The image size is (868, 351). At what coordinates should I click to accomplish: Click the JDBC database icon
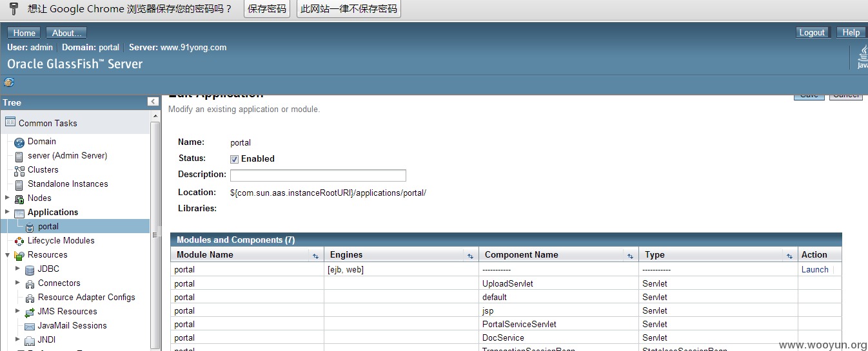pos(30,270)
